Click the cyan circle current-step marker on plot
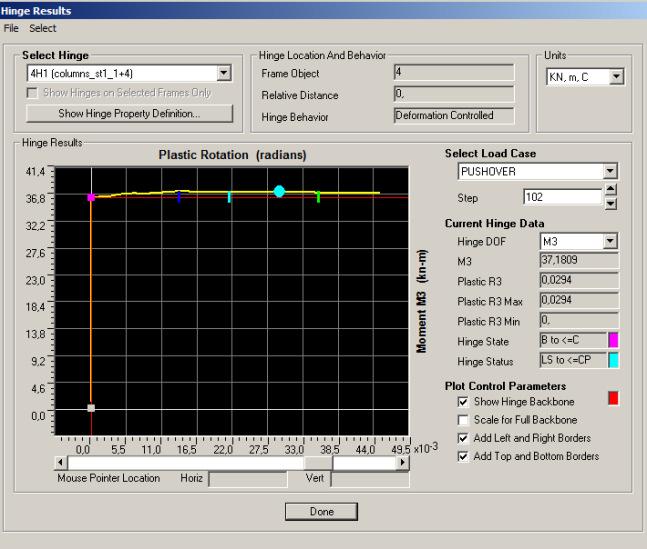The image size is (647, 549). [x=279, y=191]
